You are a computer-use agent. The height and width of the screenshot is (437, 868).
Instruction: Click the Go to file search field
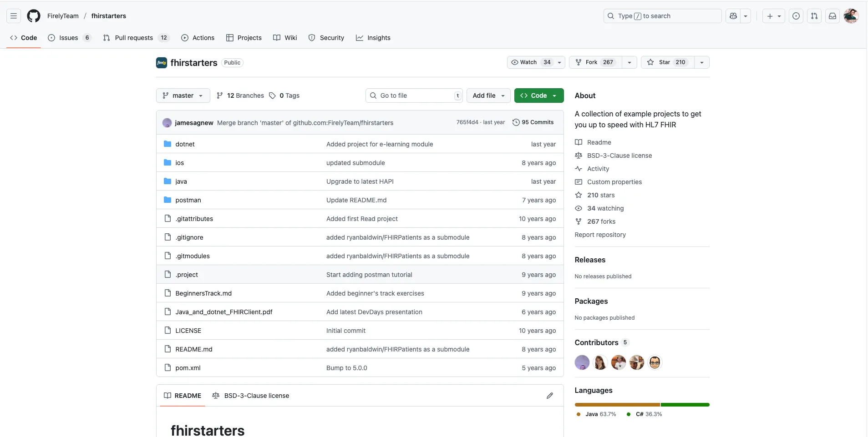click(x=414, y=95)
